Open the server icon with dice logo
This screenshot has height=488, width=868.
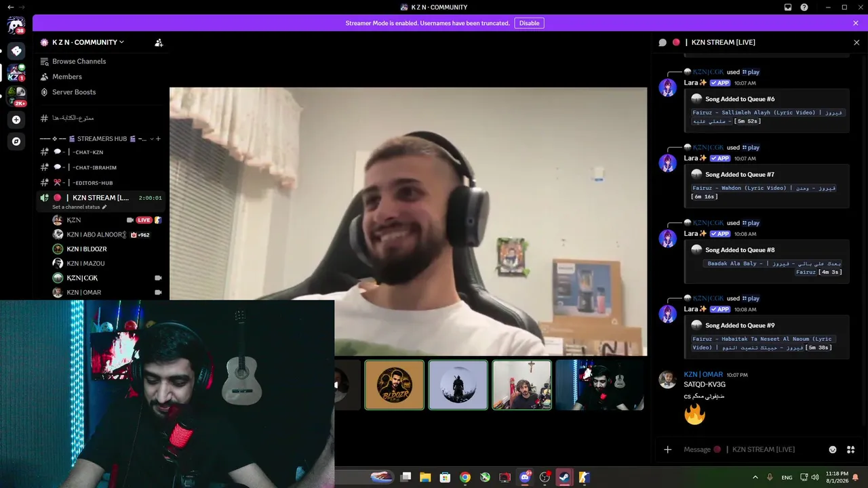pos(16,51)
